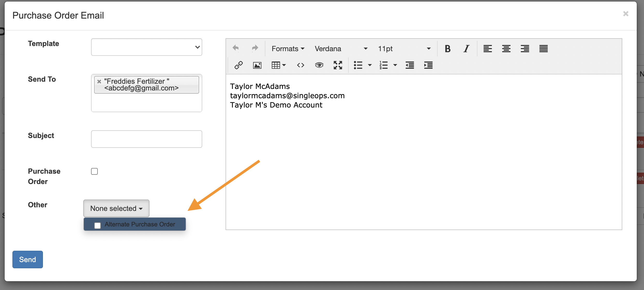
Task: Click the preview eye icon
Action: pyautogui.click(x=319, y=65)
